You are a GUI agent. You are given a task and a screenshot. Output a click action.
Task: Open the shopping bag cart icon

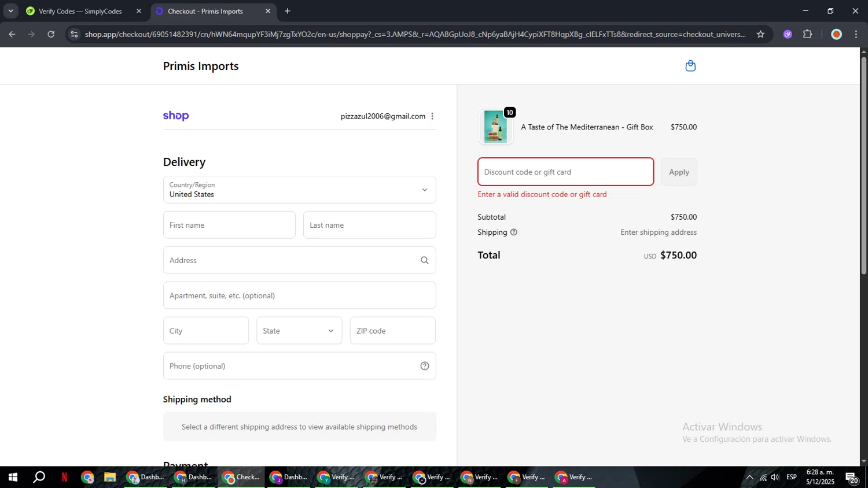pyautogui.click(x=690, y=66)
